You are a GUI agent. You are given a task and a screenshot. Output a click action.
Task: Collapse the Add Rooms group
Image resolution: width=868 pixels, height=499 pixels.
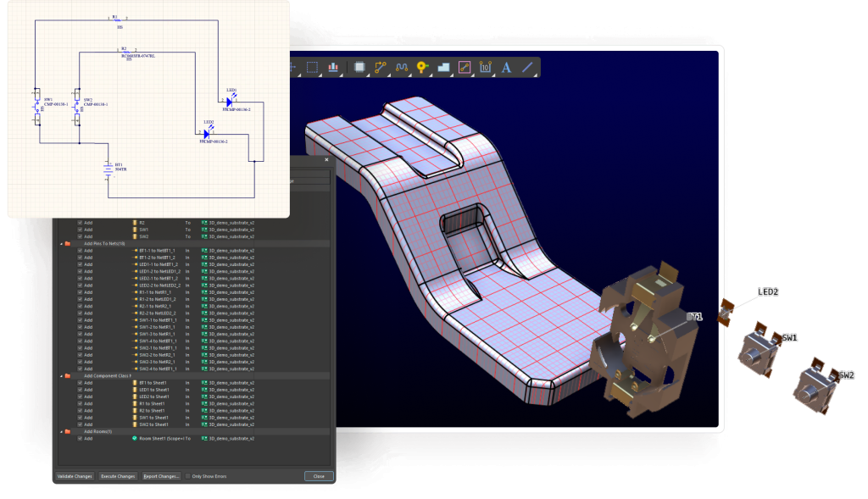tap(60, 431)
